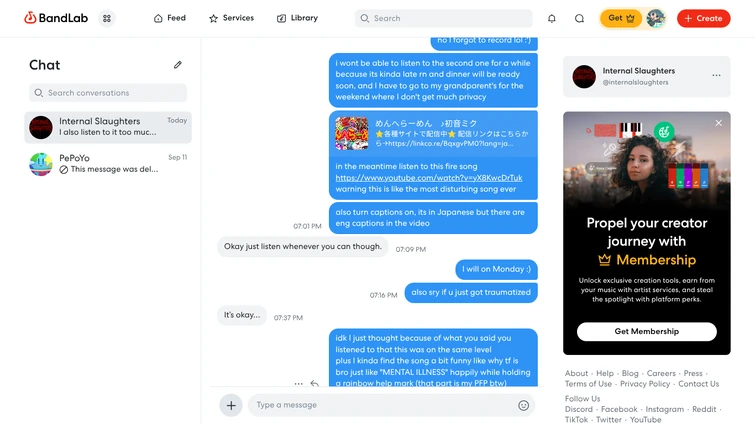Open the Library tab
The image size is (755, 424).
297,18
